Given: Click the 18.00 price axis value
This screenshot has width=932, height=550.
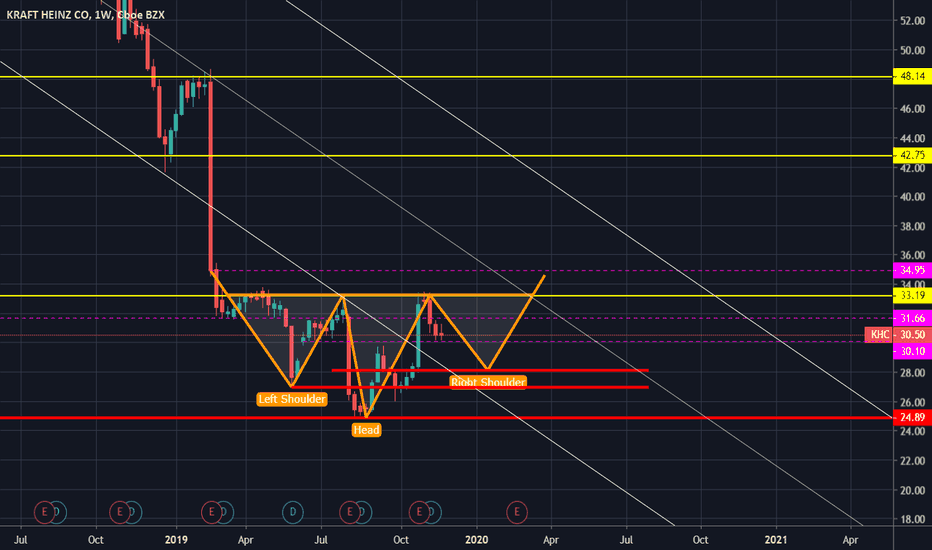Looking at the screenshot, I should click(x=912, y=519).
